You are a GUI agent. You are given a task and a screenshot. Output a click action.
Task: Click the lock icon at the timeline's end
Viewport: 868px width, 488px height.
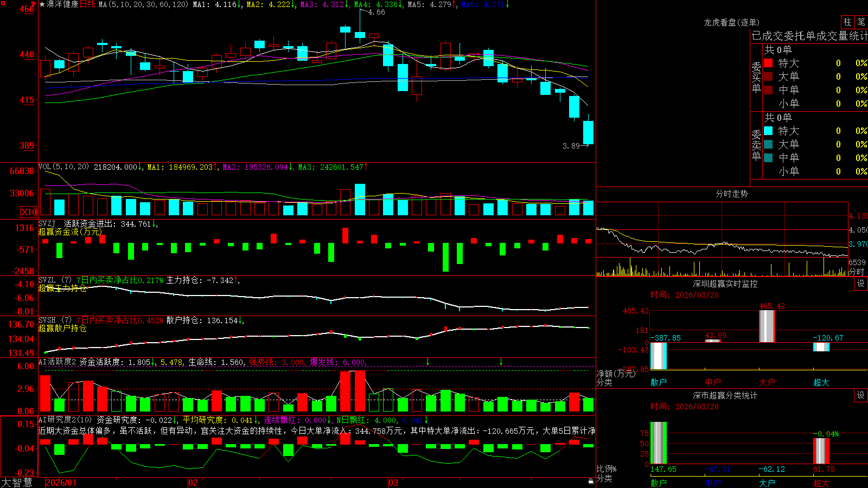pos(591,481)
